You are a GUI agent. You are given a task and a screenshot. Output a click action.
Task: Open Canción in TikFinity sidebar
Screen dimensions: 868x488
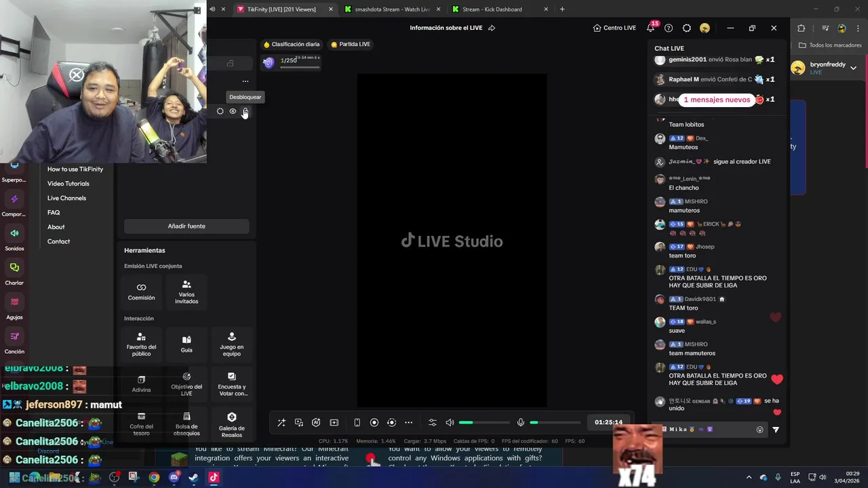(x=14, y=342)
